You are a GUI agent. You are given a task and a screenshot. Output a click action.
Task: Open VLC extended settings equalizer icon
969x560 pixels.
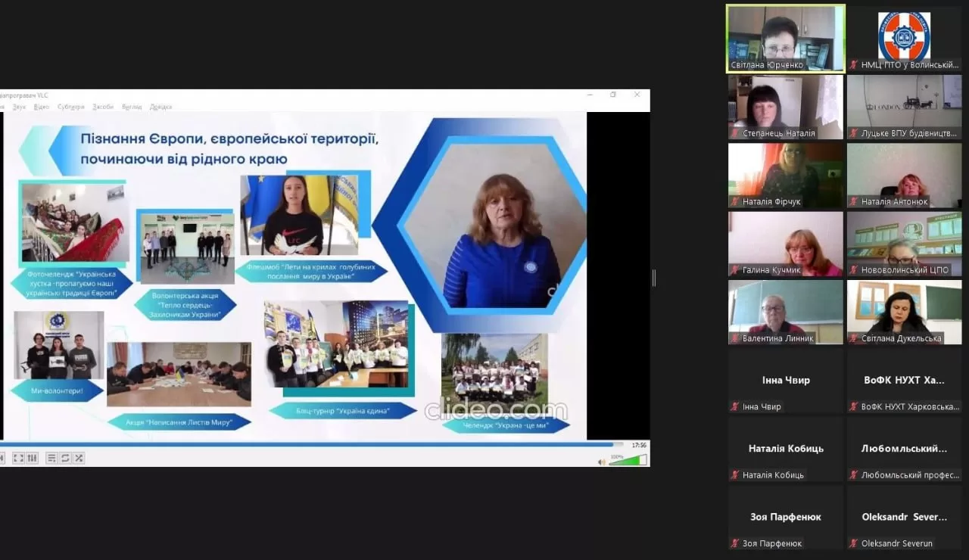coord(33,458)
